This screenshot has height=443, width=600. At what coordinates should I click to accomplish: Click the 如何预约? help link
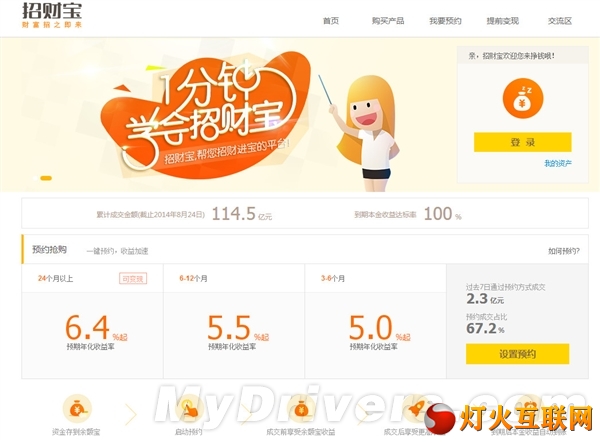(x=564, y=251)
